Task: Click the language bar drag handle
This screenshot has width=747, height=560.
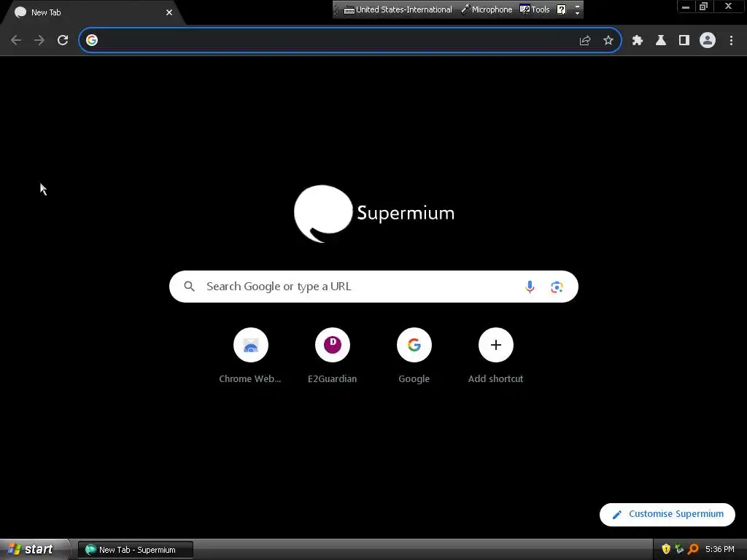Action: pyautogui.click(x=336, y=9)
